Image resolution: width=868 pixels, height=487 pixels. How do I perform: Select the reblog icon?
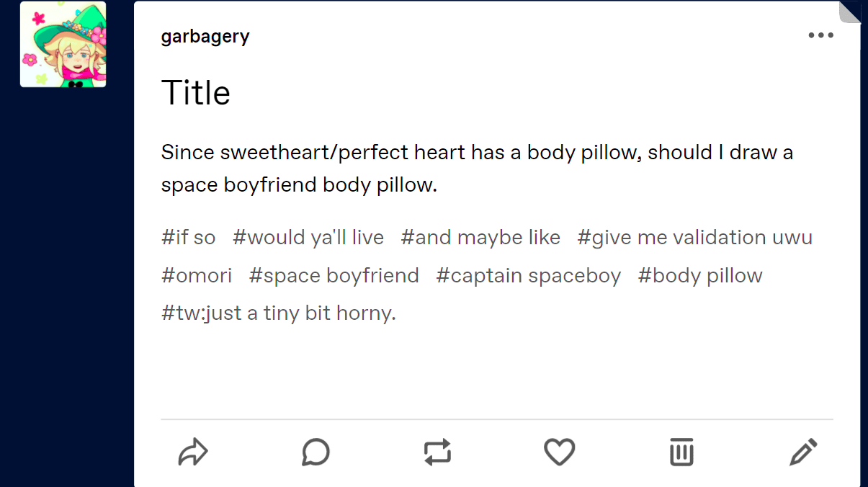437,452
